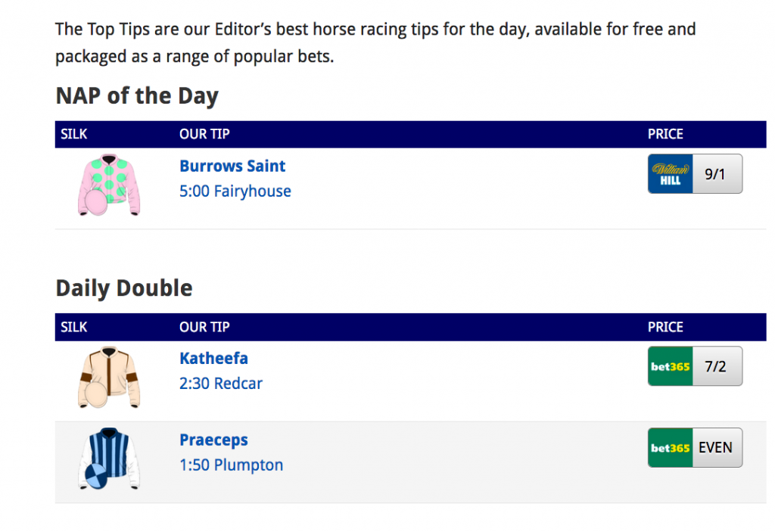The width and height of the screenshot is (775, 532).
Task: Open the Katheefa horse link
Action: [213, 359]
